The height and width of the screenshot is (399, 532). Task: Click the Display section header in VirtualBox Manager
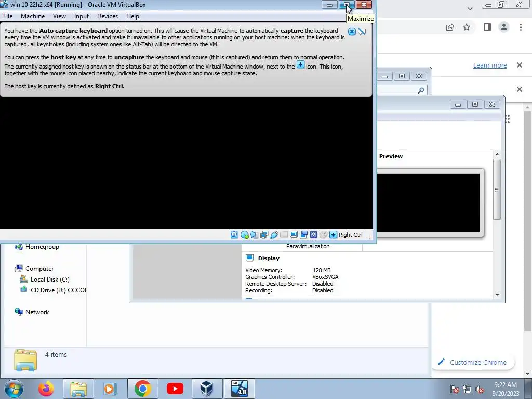[269, 258]
